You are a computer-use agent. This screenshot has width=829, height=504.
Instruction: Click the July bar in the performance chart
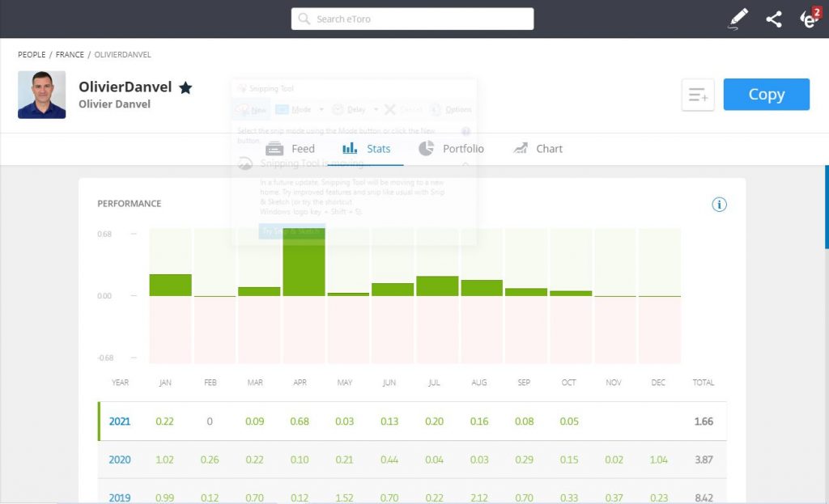[437, 286]
